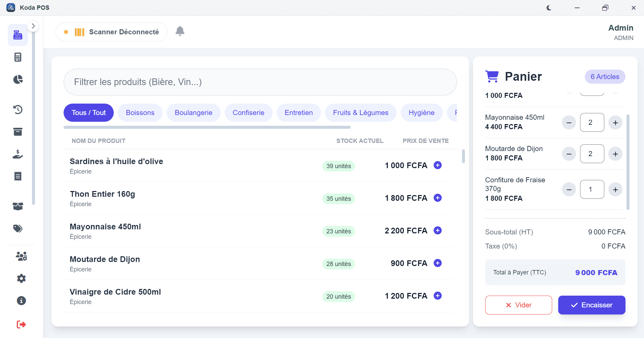
Task: Expand the sidebar with chevron arrow
Action: coord(33,26)
